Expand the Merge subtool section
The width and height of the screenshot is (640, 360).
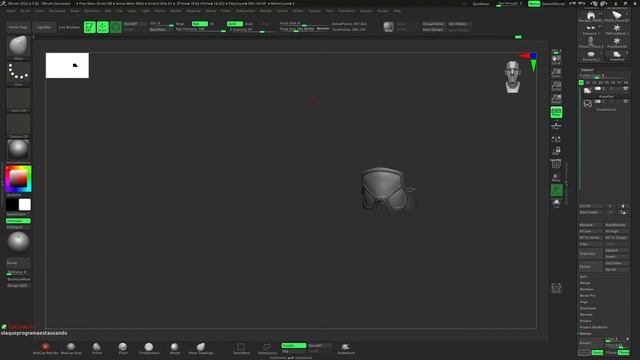click(x=585, y=282)
